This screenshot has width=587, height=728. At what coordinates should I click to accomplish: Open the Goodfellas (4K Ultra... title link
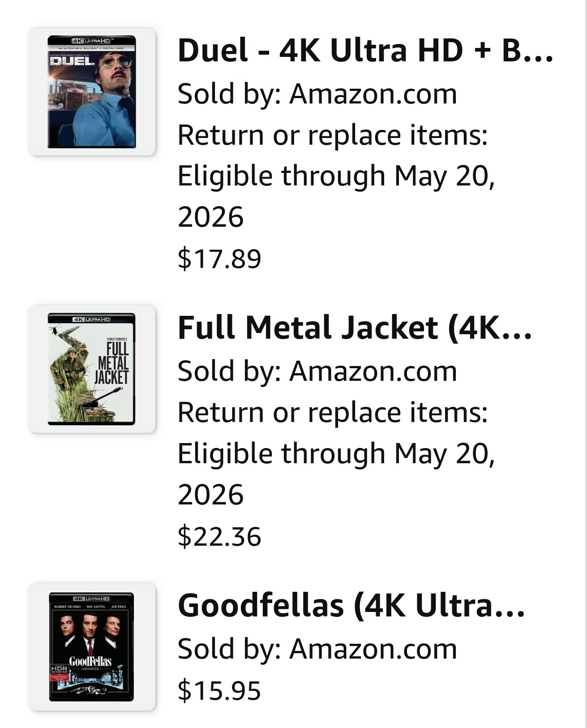coord(351,605)
